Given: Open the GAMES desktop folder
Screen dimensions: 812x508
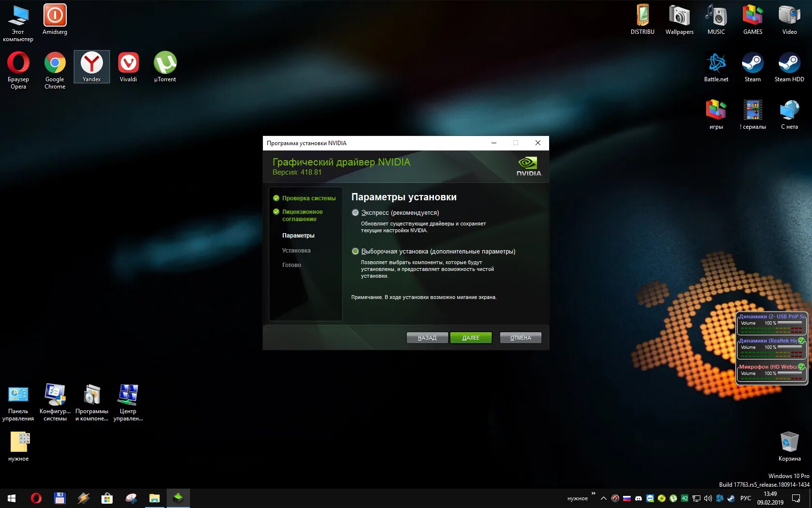Looking at the screenshot, I should 753,20.
